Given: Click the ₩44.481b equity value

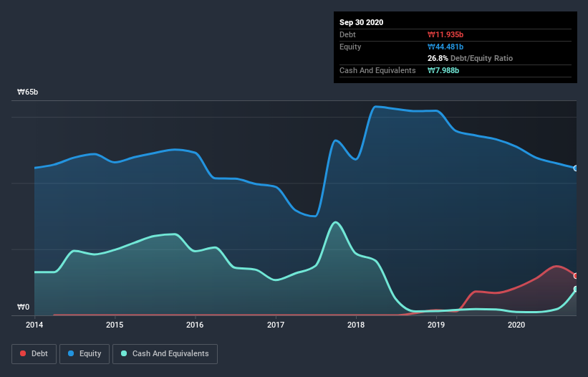Looking at the screenshot, I should [445, 47].
